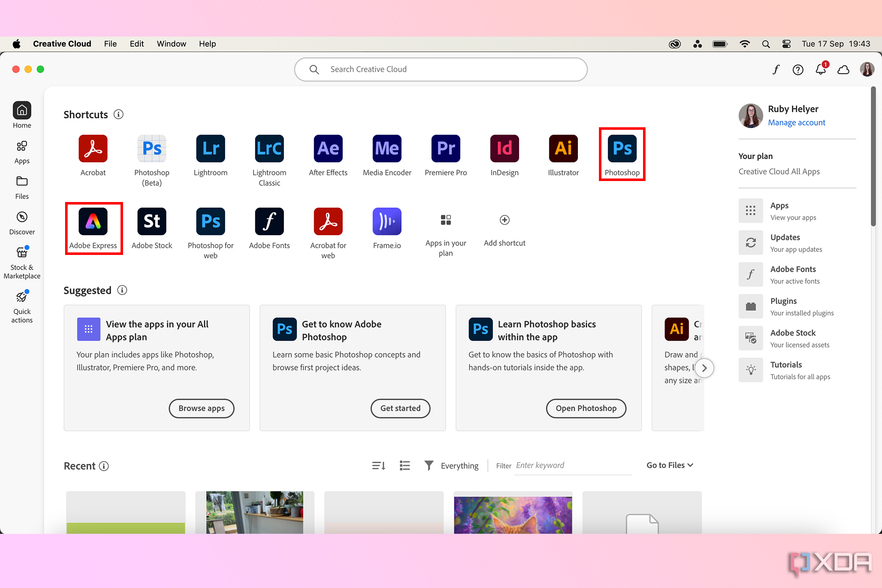882x588 pixels.
Task: Open the Acrobat shortcut icon
Action: click(93, 149)
